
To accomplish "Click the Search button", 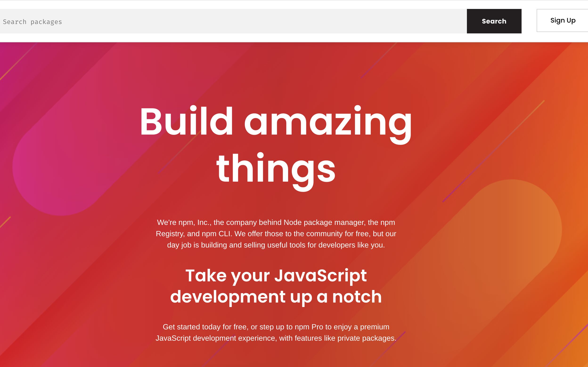I will [x=494, y=21].
